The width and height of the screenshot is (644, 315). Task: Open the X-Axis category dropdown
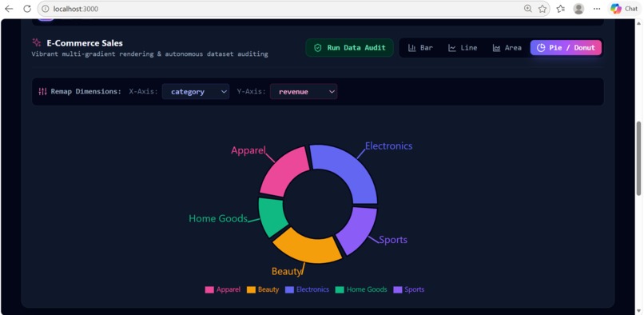pos(196,91)
